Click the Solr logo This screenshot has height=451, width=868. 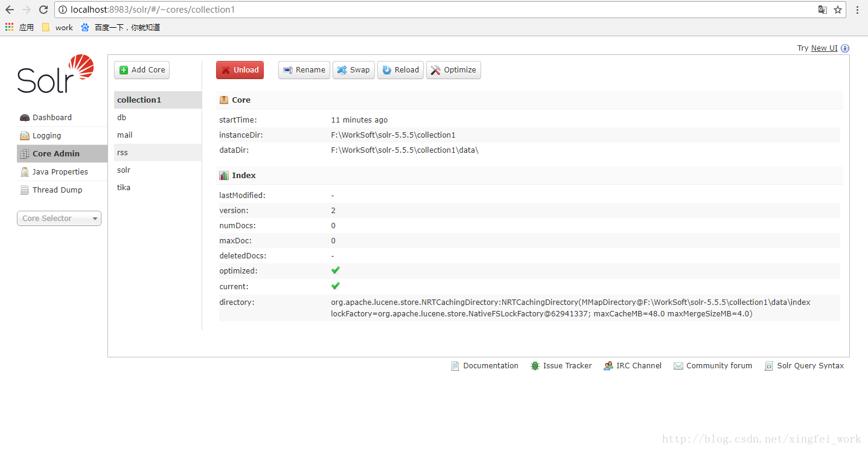click(56, 74)
